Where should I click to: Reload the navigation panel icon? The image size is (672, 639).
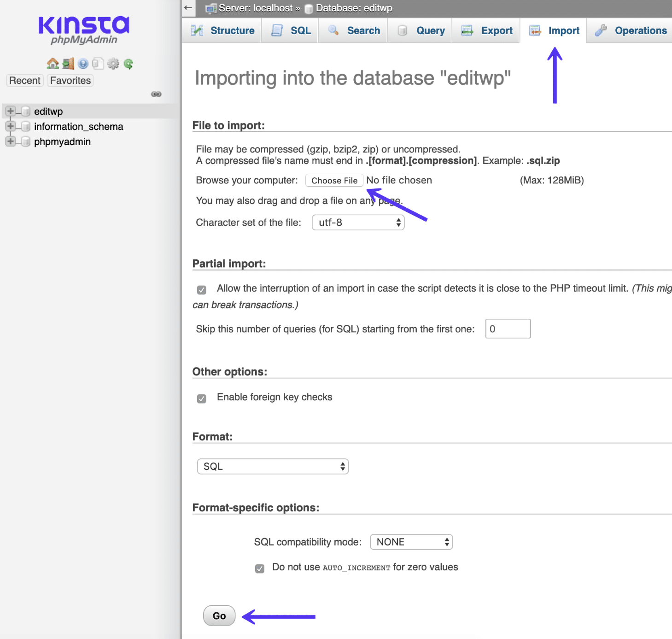[x=128, y=64]
